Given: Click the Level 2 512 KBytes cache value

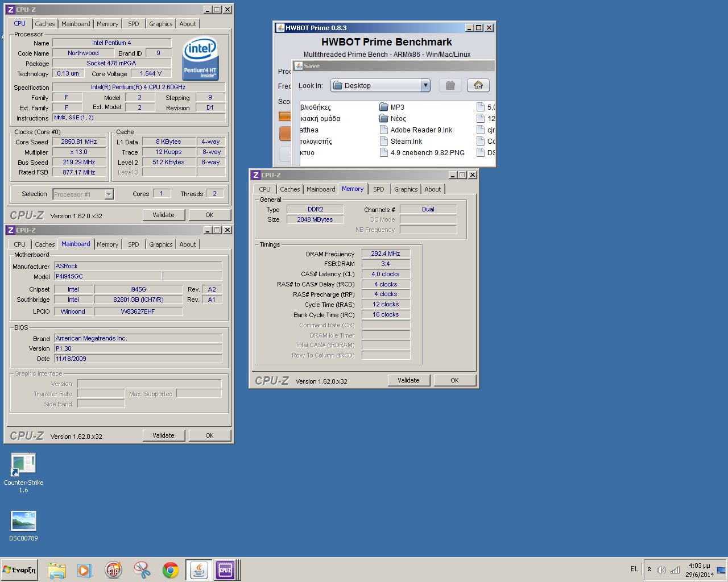Looking at the screenshot, I should (168, 162).
